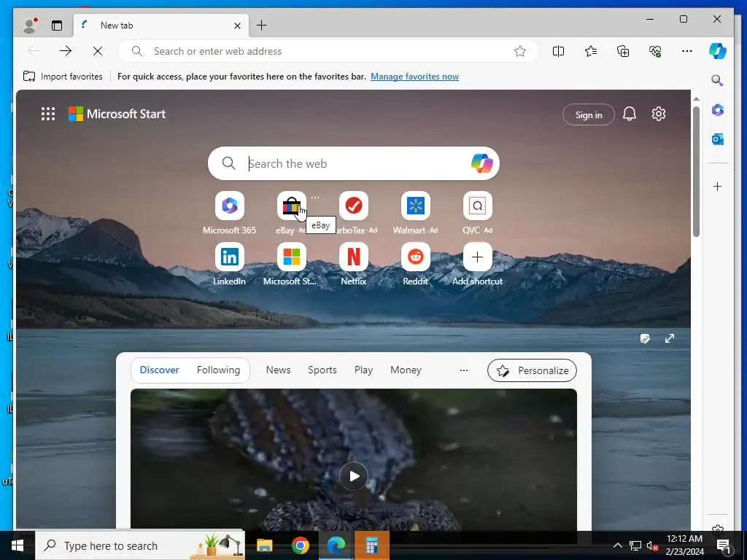Expand the background image view
The image size is (747, 560).
(670, 338)
